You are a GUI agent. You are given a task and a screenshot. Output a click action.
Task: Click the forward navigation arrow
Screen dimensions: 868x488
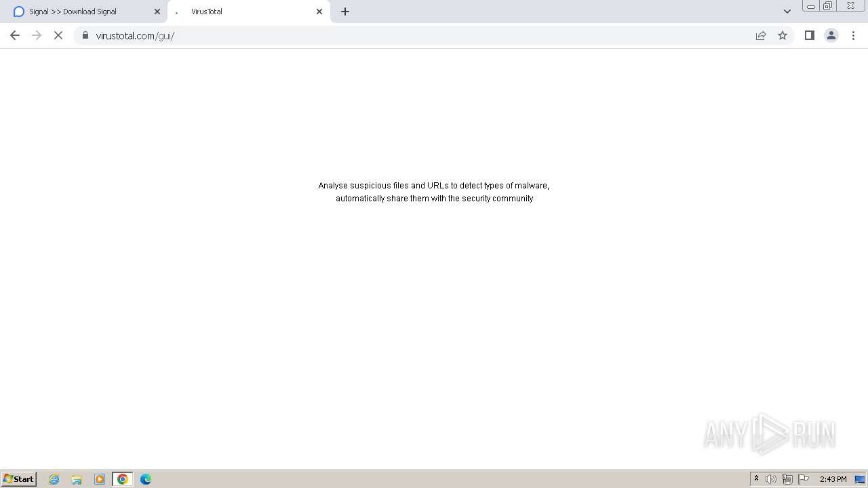pyautogui.click(x=37, y=35)
